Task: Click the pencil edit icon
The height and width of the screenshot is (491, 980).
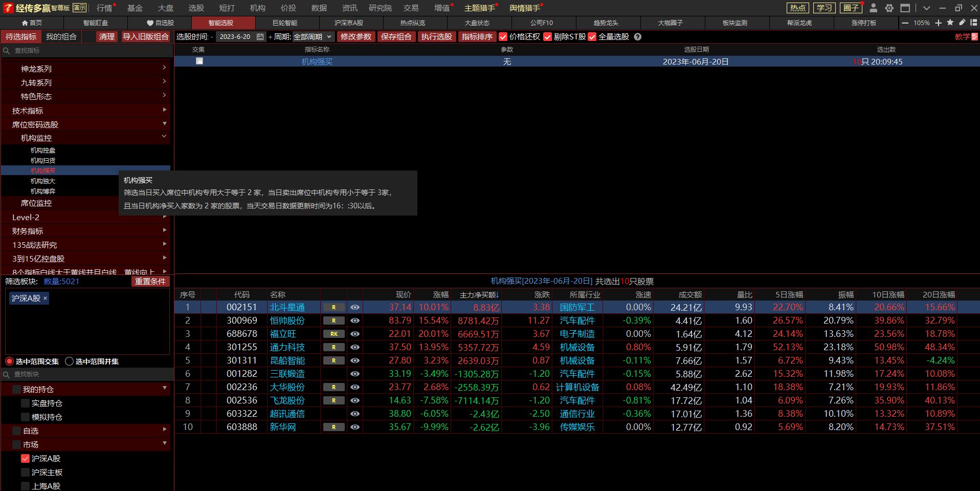Action: pos(962,23)
